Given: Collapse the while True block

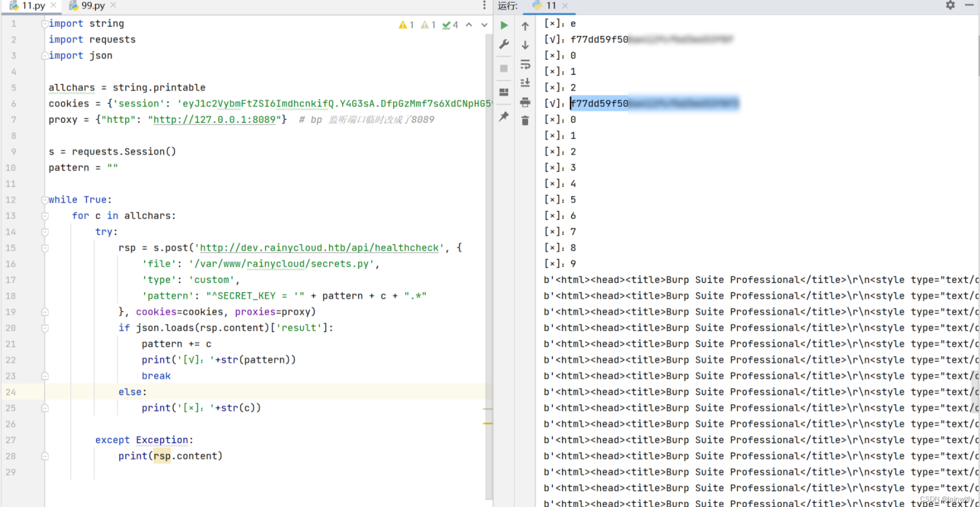Looking at the screenshot, I should coord(45,200).
